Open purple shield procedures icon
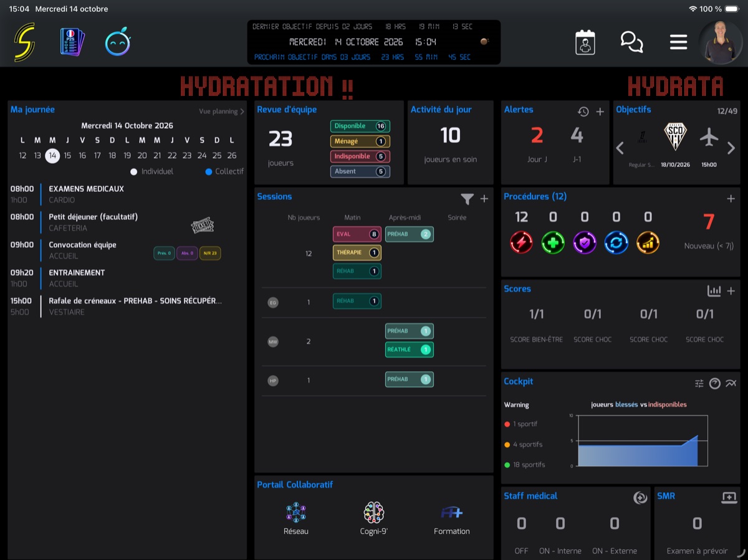Viewport: 748px width, 560px height. pyautogui.click(x=585, y=242)
